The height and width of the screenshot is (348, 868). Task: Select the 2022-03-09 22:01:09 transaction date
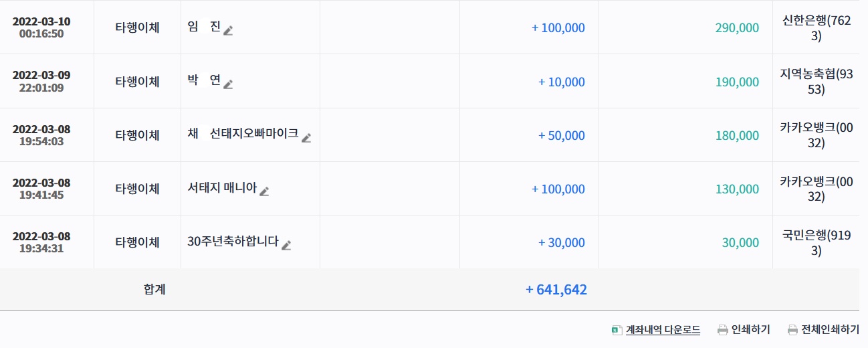(41, 81)
